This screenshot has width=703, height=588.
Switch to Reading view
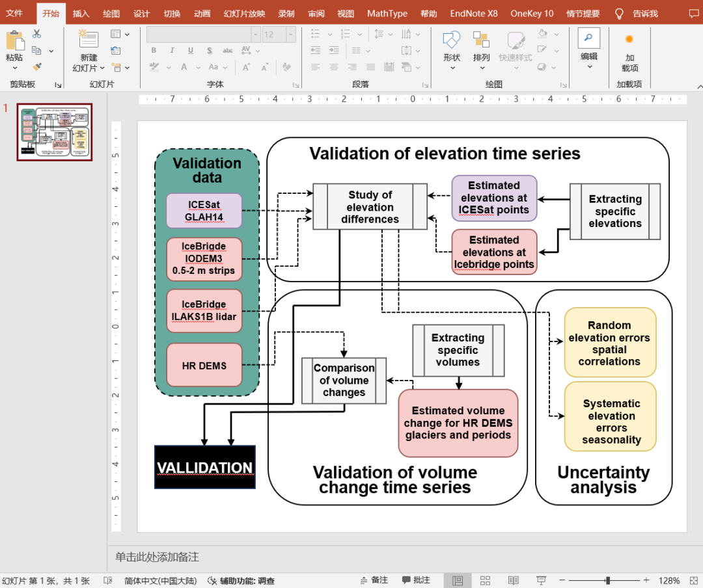[514, 580]
